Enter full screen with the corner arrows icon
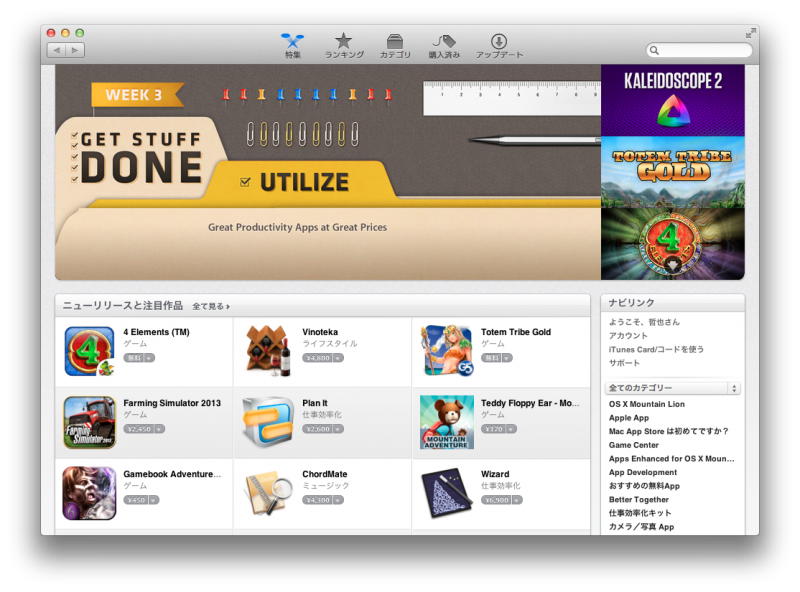800x592 pixels. pos(749,33)
